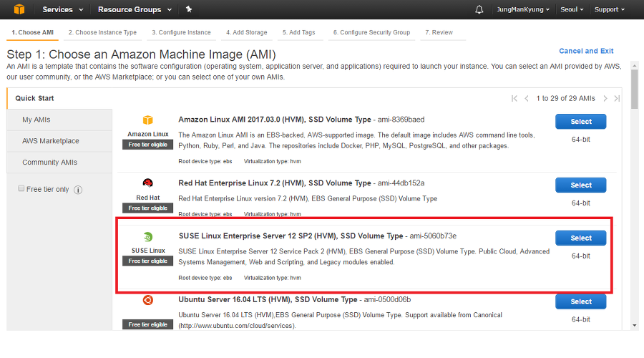
Task: Go to next page of AMIs
Action: pos(605,99)
